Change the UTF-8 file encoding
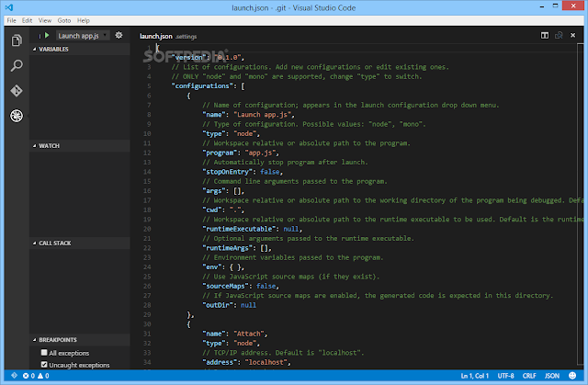This screenshot has height=385, width=588. [505, 376]
